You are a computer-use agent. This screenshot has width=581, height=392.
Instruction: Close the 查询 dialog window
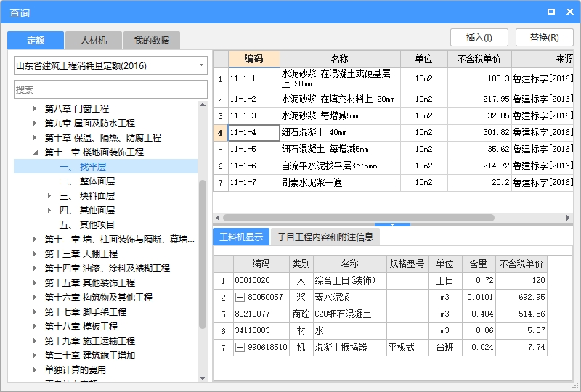click(x=570, y=12)
